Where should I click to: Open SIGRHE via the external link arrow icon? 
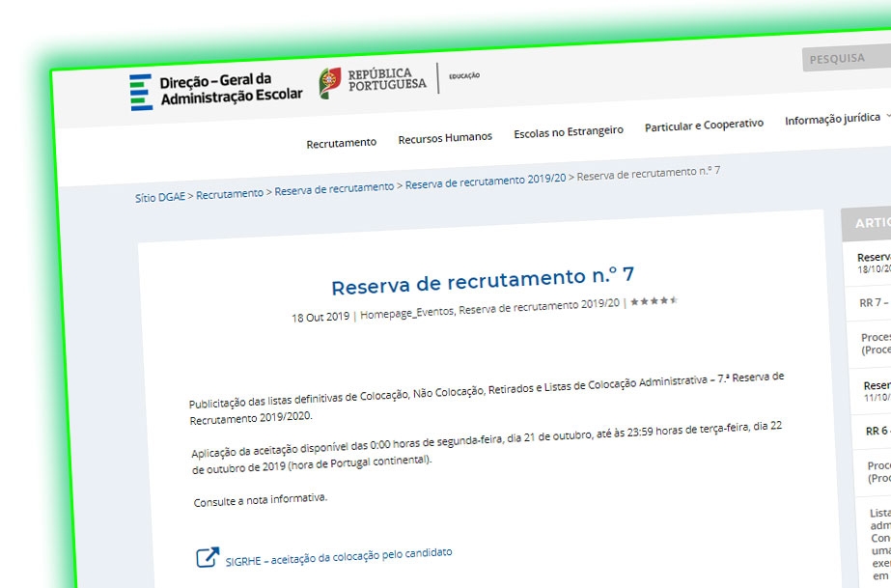point(205,557)
